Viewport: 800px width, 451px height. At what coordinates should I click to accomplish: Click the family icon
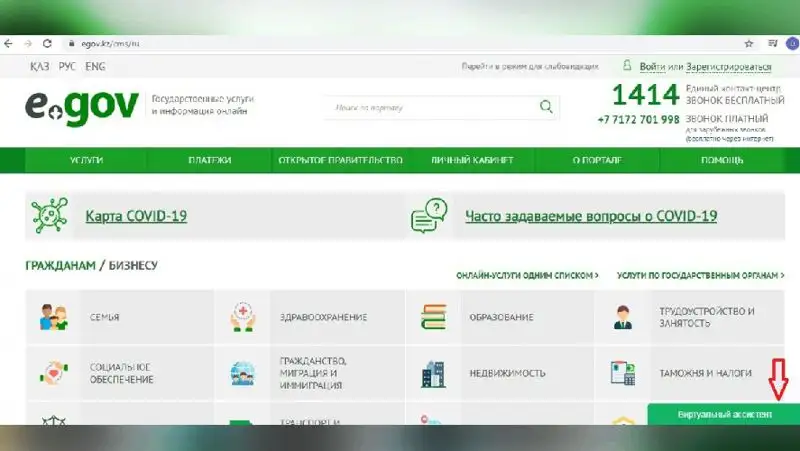pyautogui.click(x=54, y=317)
